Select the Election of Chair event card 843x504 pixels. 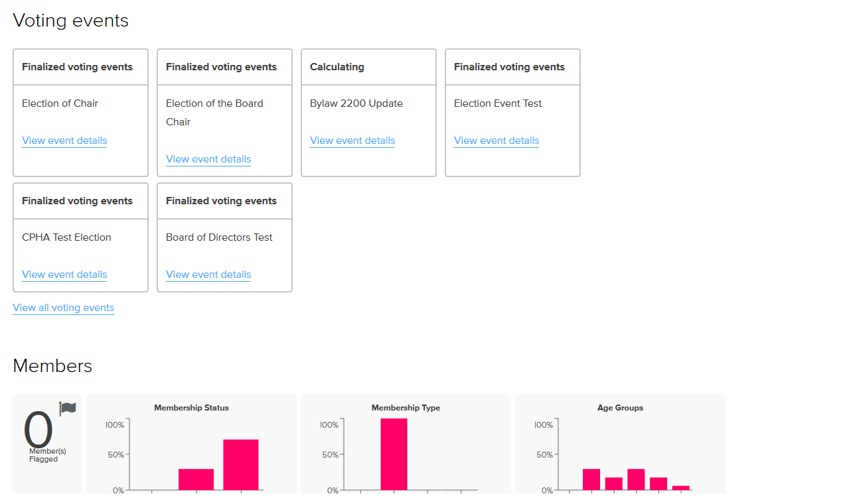(80, 113)
